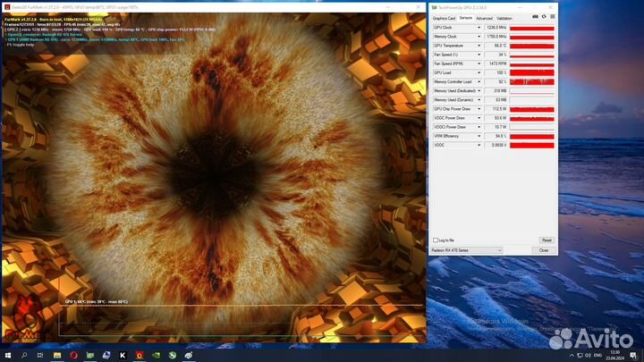
Task: Open the notification center icon
Action: click(x=633, y=355)
